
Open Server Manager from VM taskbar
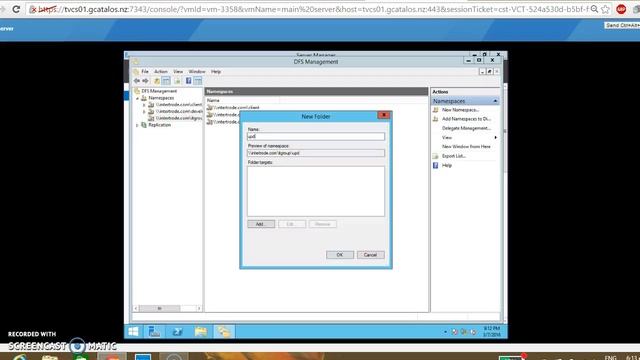point(154,331)
